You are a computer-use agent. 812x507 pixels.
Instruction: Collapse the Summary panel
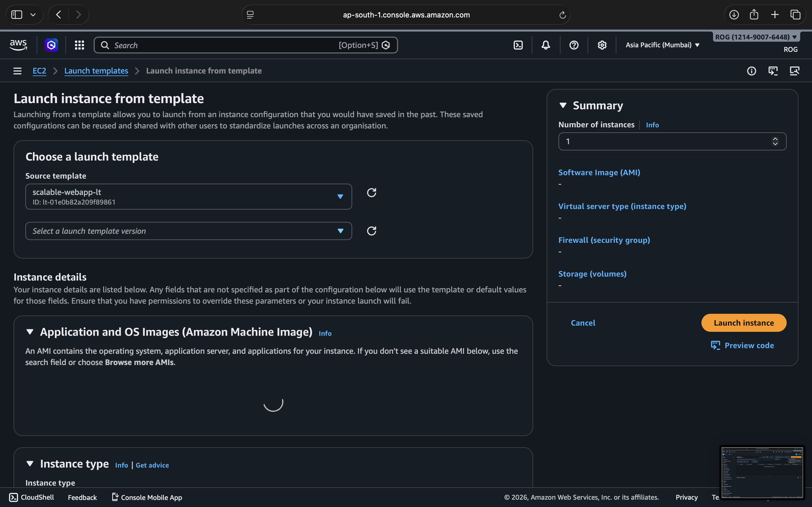point(563,105)
